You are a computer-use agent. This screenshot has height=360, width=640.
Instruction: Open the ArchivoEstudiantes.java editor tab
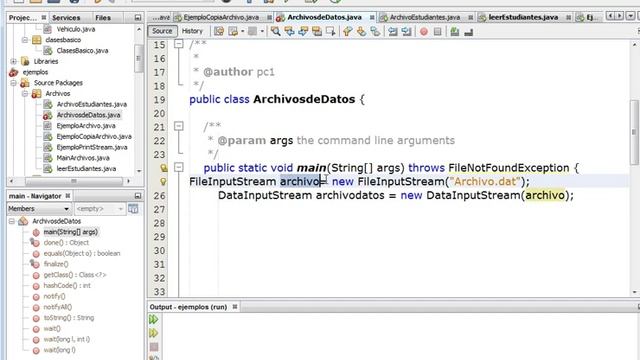tap(424, 17)
